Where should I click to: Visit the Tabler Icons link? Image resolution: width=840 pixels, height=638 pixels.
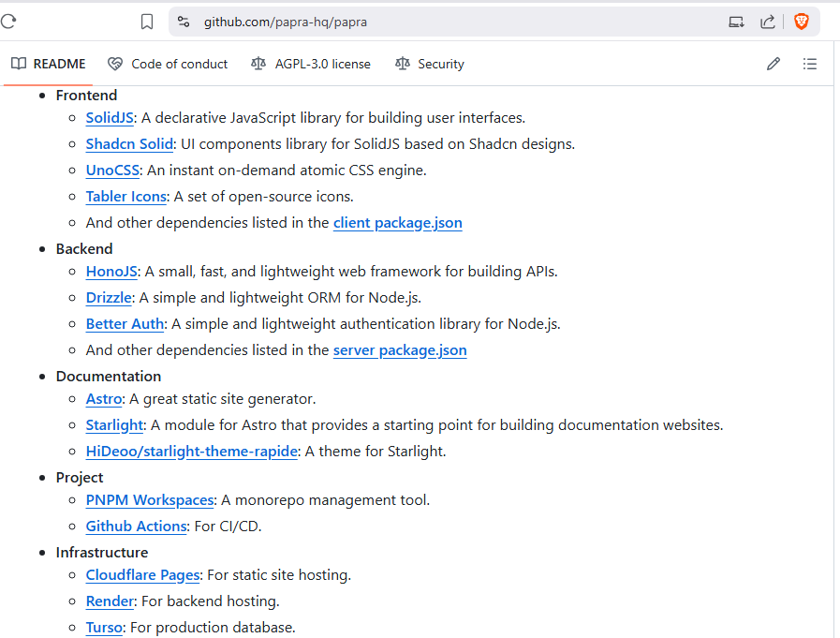pyautogui.click(x=125, y=197)
